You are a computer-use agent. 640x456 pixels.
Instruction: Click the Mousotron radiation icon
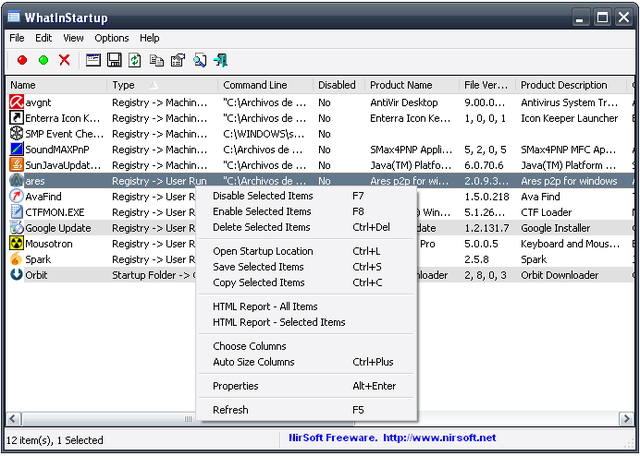click(16, 243)
